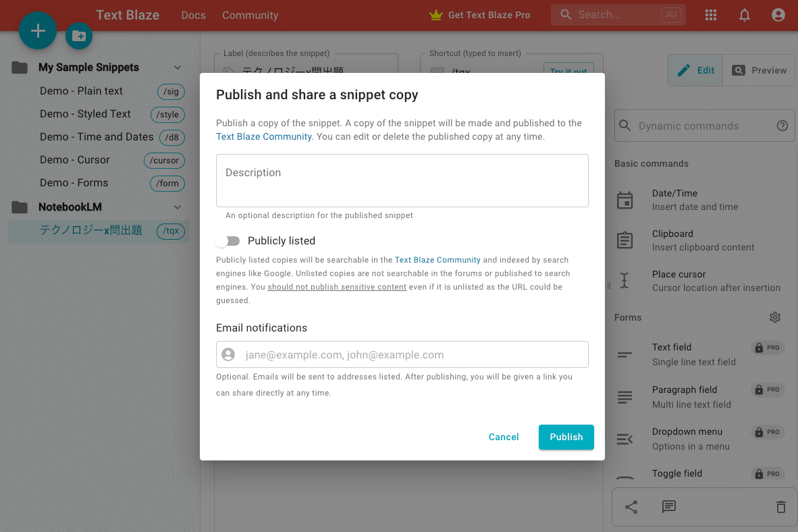798x532 pixels.
Task: Switch to the Edit tab
Action: 695,70
